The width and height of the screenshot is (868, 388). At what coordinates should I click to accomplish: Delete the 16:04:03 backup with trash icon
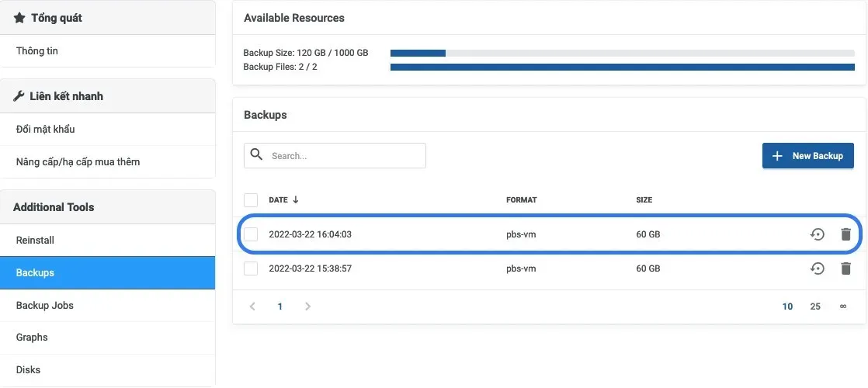click(x=845, y=234)
